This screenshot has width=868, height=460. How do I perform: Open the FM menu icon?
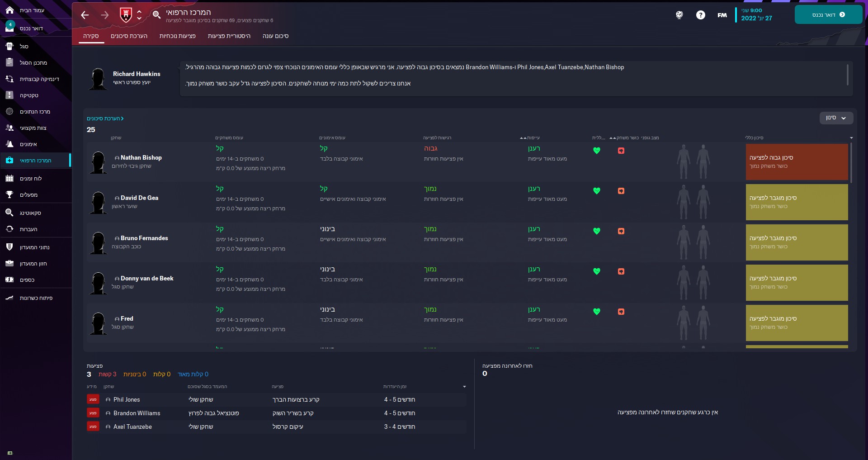click(722, 15)
